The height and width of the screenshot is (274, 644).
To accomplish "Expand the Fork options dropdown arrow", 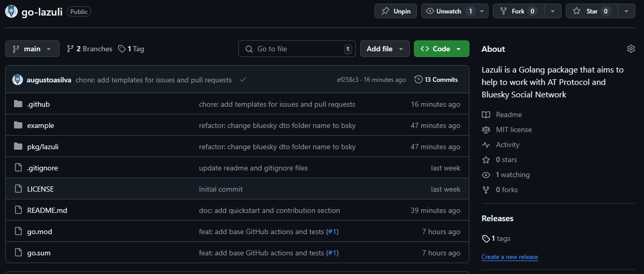I will coord(553,11).
